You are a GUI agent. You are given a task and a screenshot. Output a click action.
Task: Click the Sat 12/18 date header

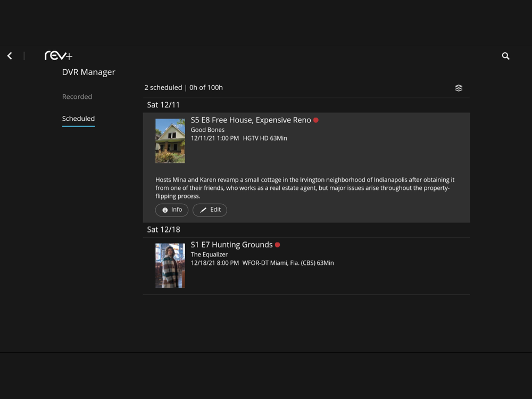(x=163, y=230)
